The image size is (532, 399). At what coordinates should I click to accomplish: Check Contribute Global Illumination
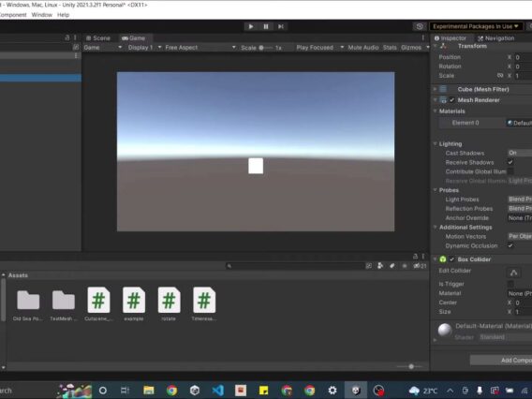coord(510,171)
